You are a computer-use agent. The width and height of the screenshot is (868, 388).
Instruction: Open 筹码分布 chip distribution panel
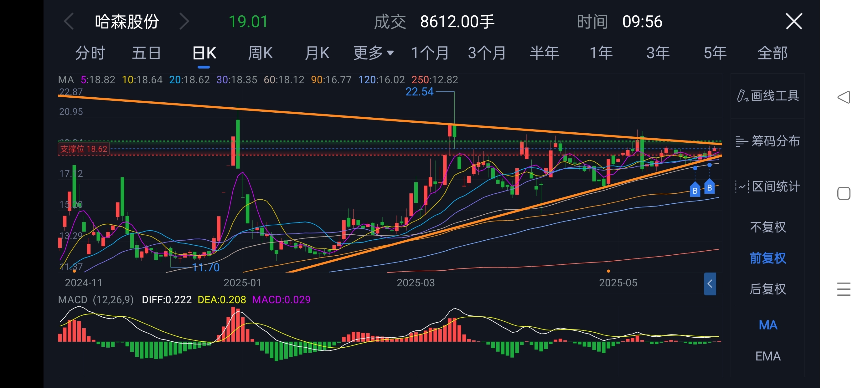(767, 141)
